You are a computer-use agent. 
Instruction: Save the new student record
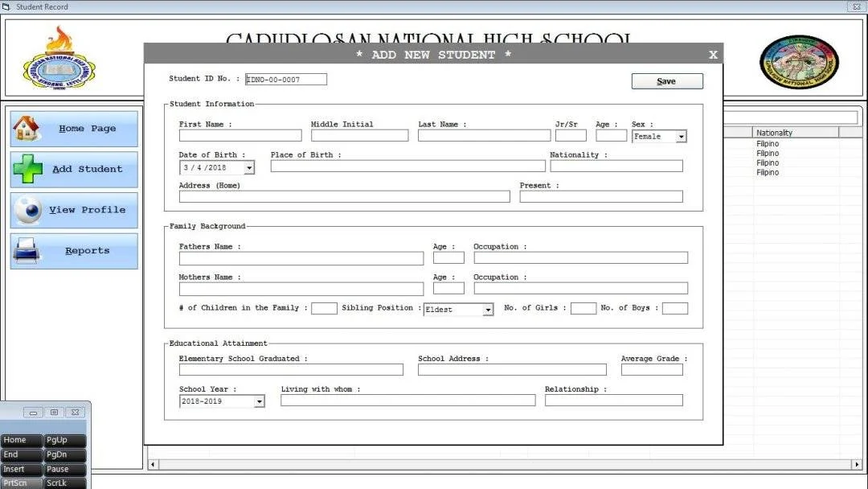tap(667, 81)
